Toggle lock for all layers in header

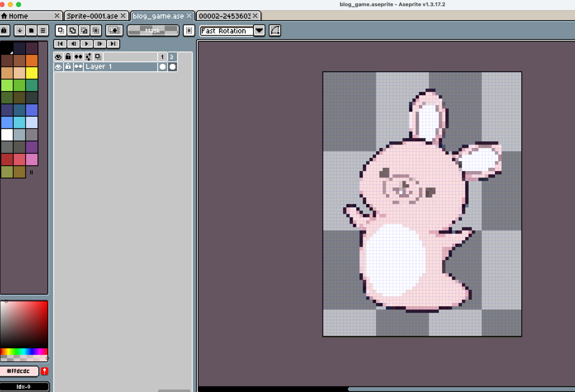[x=68, y=57]
